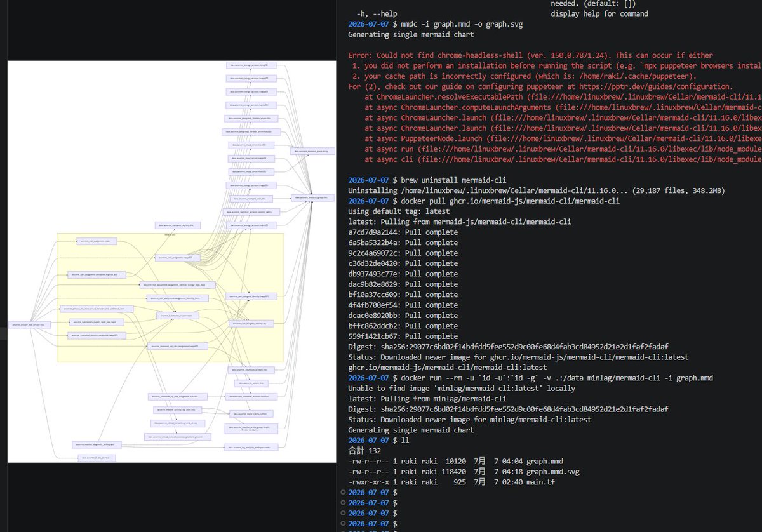This screenshot has height=532, width=762.
Task: Click the 'needed. (default: [])' text
Action: click(x=592, y=3)
